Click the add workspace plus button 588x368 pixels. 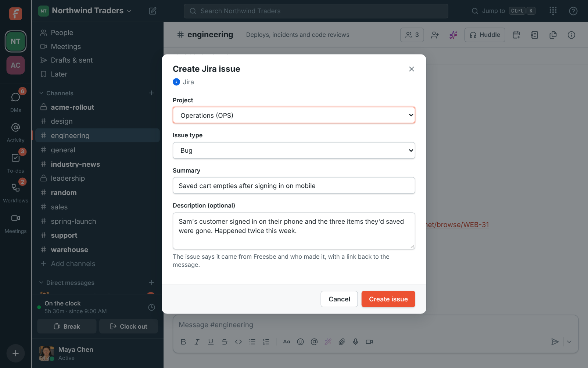coord(15,353)
